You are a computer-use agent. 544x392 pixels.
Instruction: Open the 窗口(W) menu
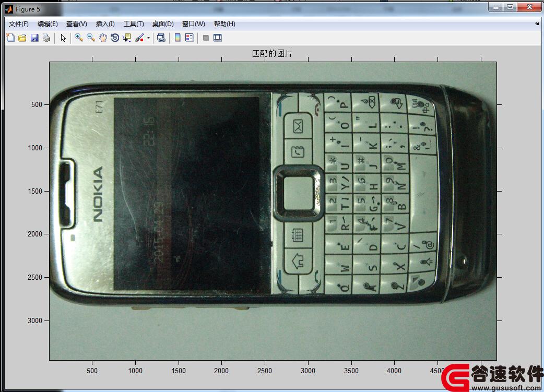click(194, 24)
